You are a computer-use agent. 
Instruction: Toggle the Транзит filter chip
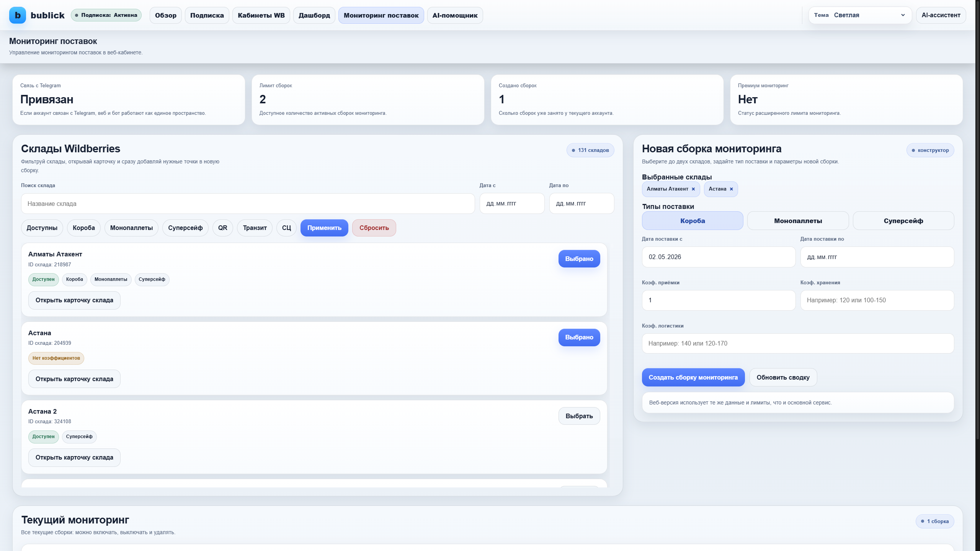tap(255, 228)
